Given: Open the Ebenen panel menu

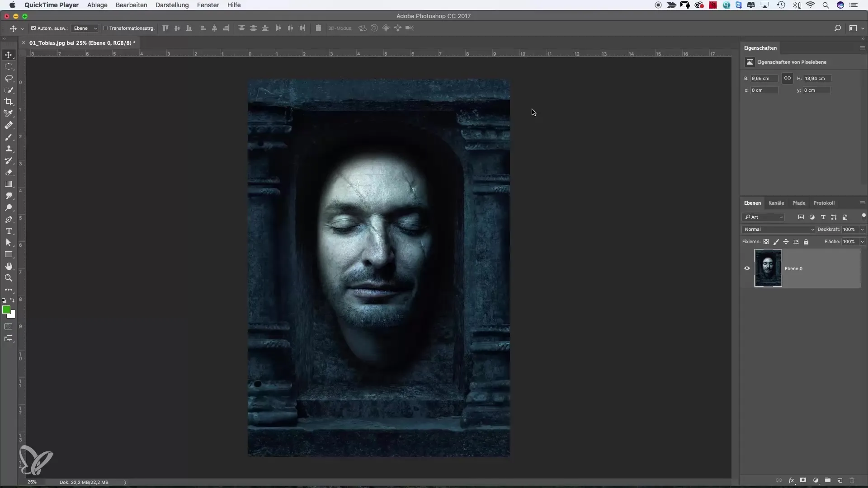Looking at the screenshot, I should tap(862, 203).
